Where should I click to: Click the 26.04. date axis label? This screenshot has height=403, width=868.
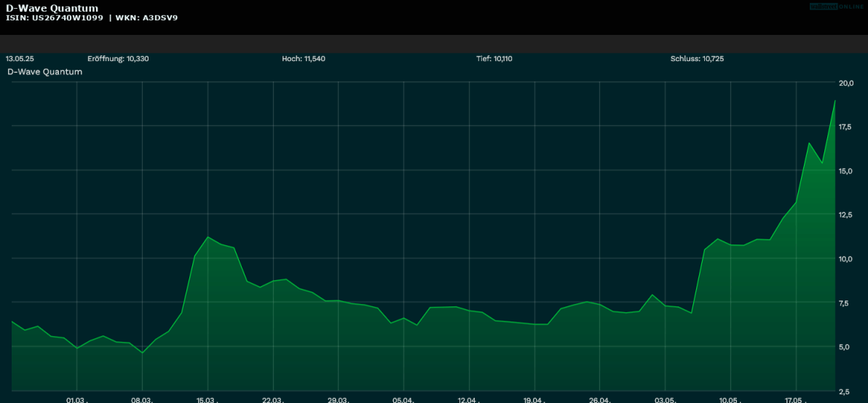(x=599, y=400)
